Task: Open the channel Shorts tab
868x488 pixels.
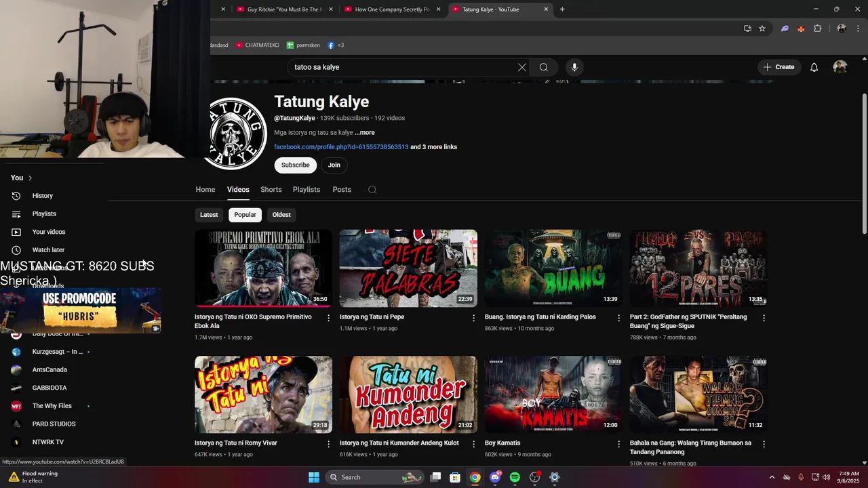Action: (271, 190)
